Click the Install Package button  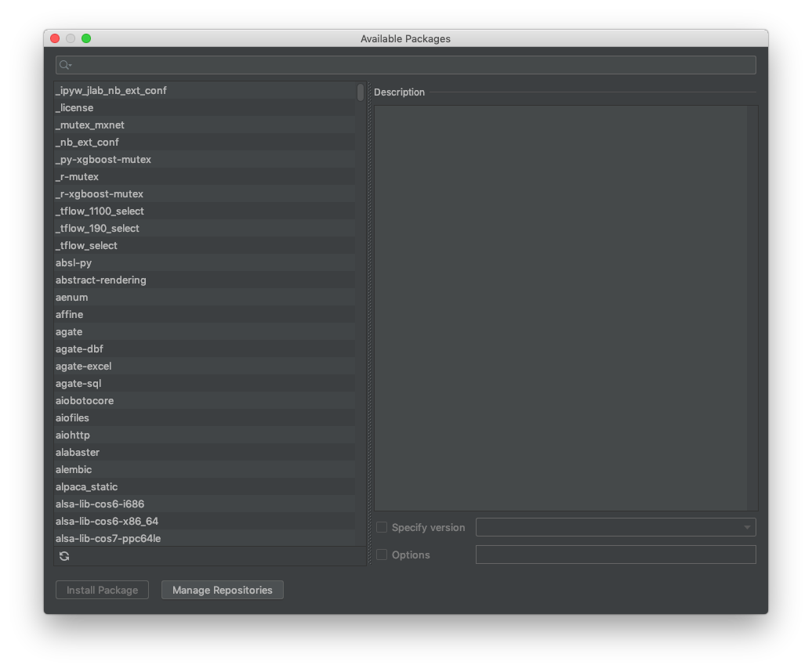tap(102, 590)
